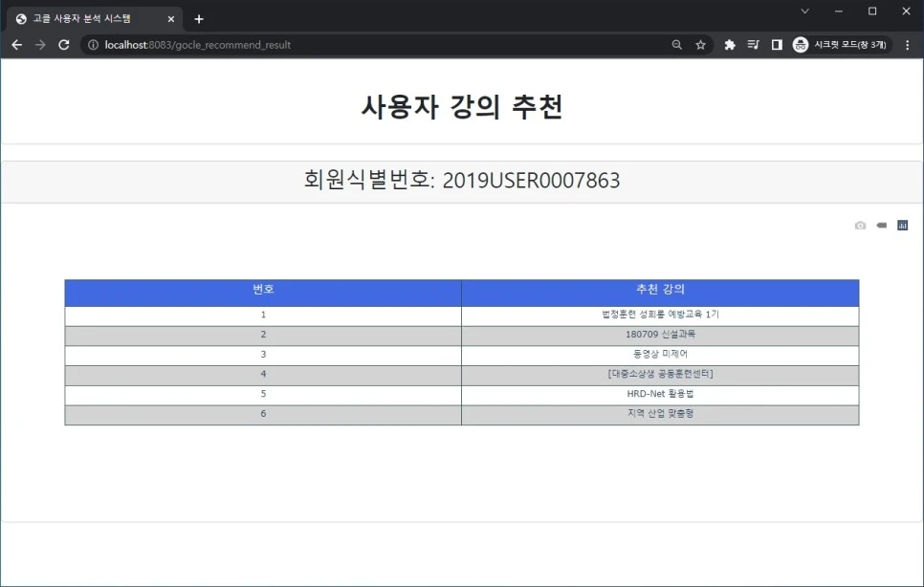Click the 추천 강의 column header

coord(660,293)
